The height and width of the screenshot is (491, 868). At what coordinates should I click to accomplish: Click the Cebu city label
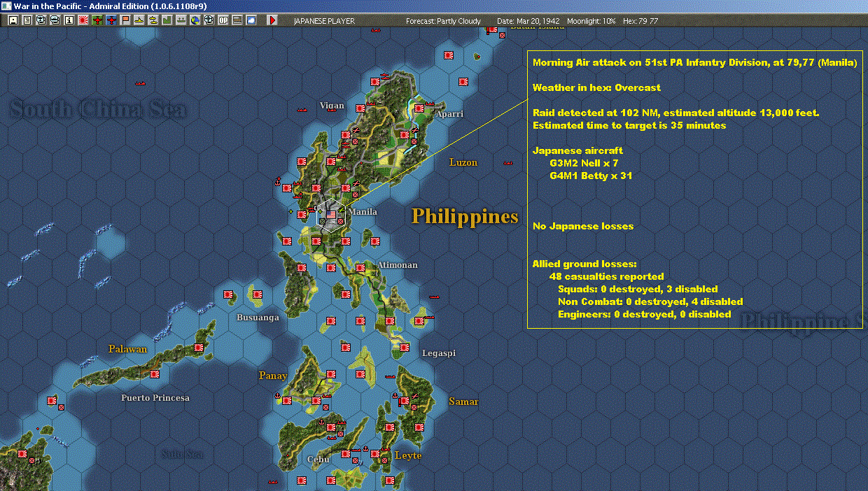[x=318, y=460]
